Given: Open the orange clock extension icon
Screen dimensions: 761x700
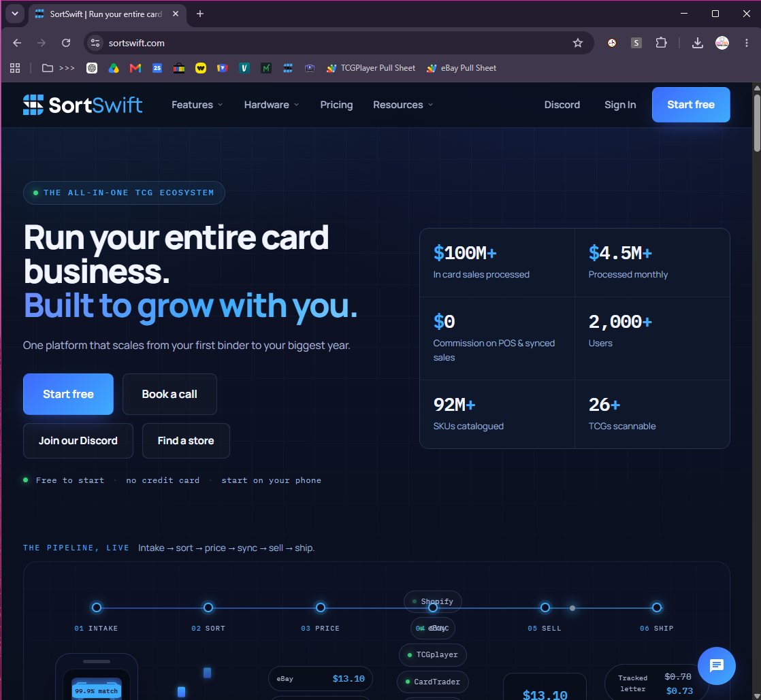Looking at the screenshot, I should [611, 43].
